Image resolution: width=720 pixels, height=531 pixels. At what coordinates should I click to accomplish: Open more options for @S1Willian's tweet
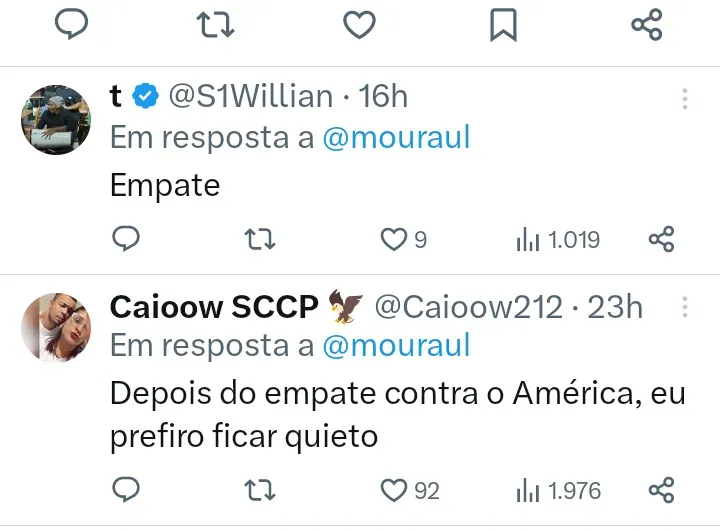pos(685,99)
